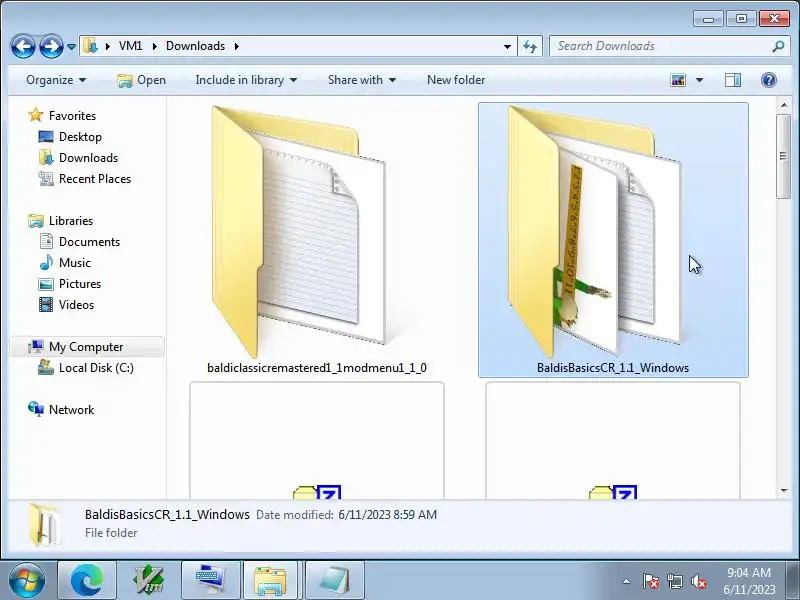Open the Vim app from the taskbar
This screenshot has width=800, height=600.
pos(148,581)
